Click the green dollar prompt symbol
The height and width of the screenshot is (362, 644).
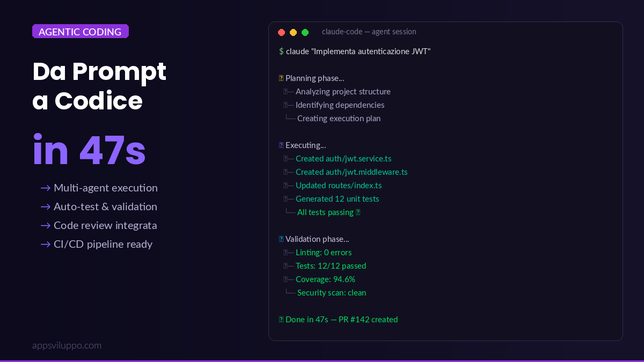coord(281,51)
